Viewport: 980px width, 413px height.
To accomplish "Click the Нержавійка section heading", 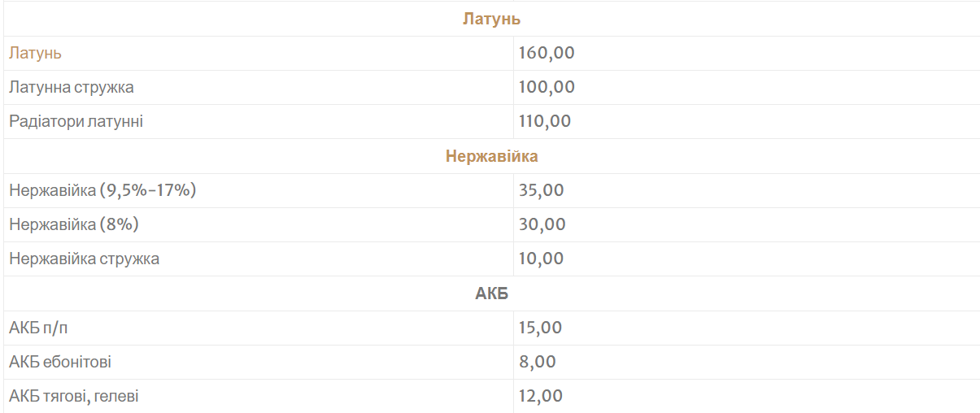I will [491, 156].
